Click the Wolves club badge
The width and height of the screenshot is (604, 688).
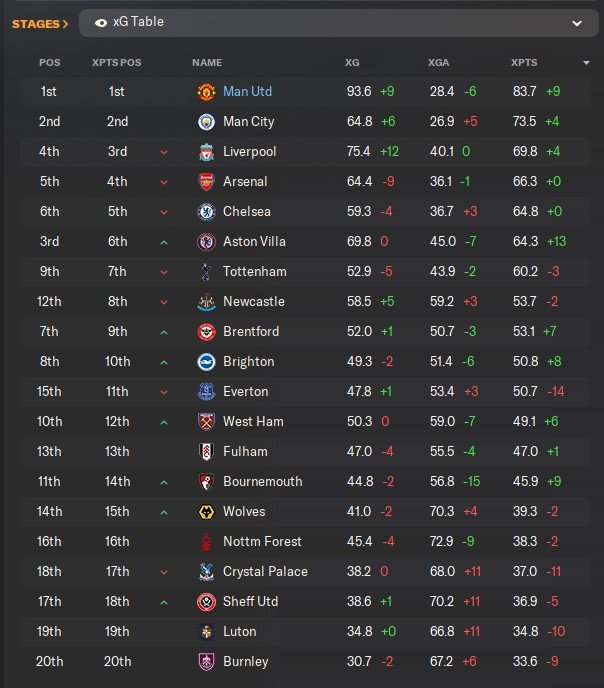[207, 512]
